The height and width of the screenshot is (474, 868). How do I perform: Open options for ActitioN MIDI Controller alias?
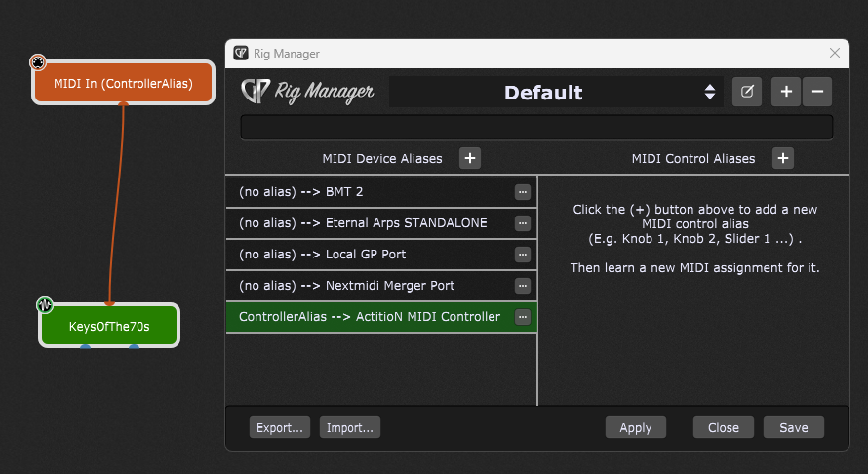point(522,317)
